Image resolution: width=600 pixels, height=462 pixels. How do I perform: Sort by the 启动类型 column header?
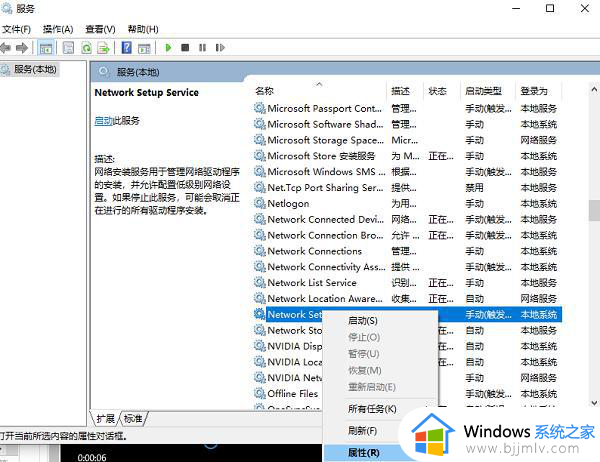click(483, 91)
